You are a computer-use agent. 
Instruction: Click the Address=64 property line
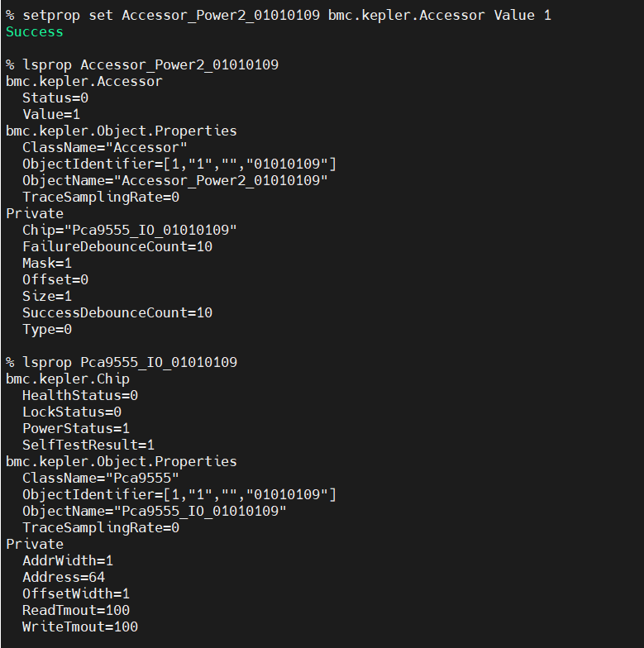(x=63, y=577)
